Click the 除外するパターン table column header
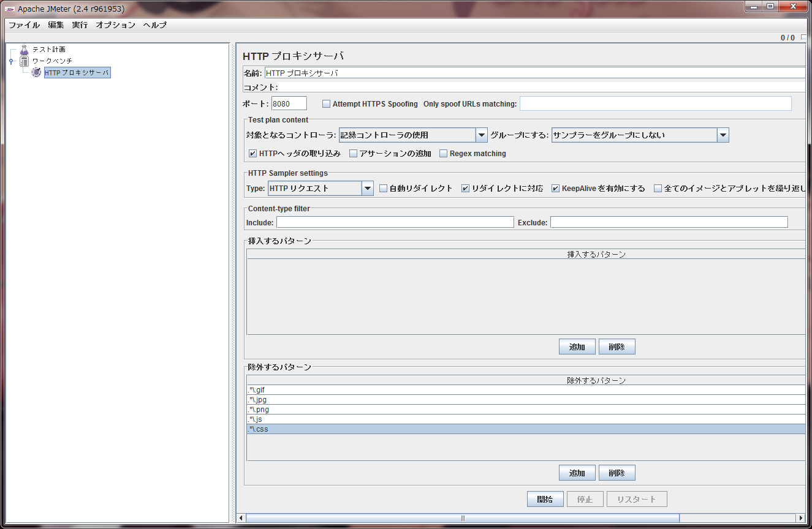 click(526, 380)
